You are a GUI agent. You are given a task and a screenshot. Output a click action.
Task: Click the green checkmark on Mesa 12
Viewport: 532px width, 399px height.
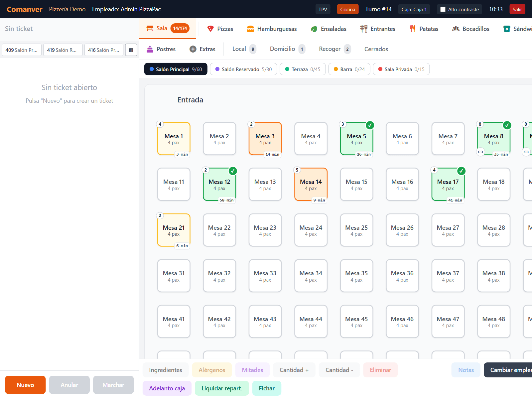click(x=233, y=171)
